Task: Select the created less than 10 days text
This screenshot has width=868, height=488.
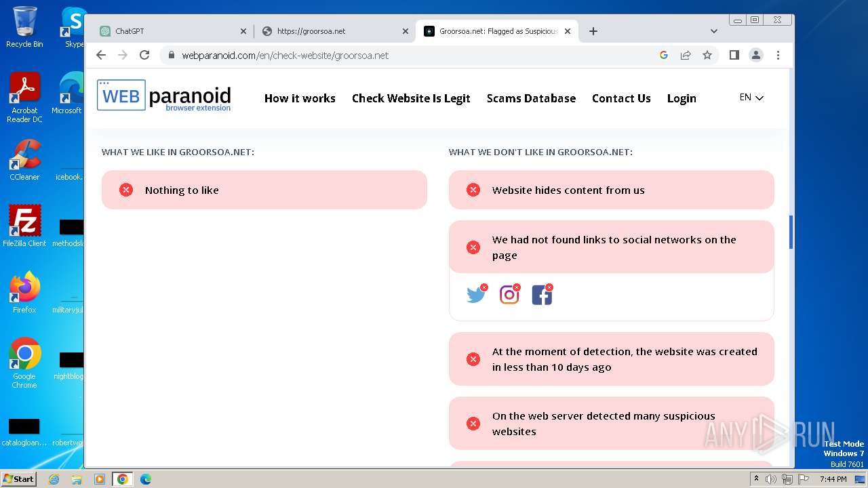Action: click(x=625, y=359)
